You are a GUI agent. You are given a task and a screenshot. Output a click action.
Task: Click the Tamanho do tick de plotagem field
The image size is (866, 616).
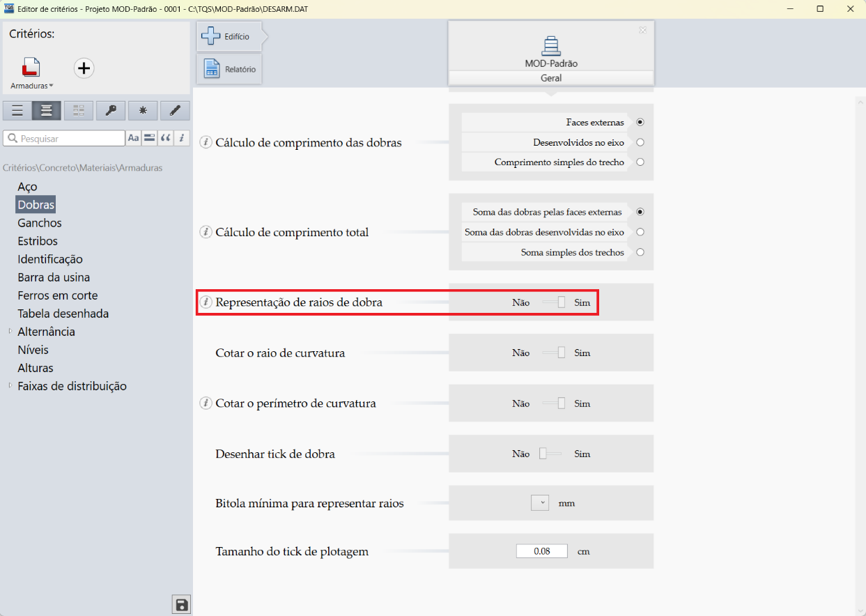coord(542,551)
